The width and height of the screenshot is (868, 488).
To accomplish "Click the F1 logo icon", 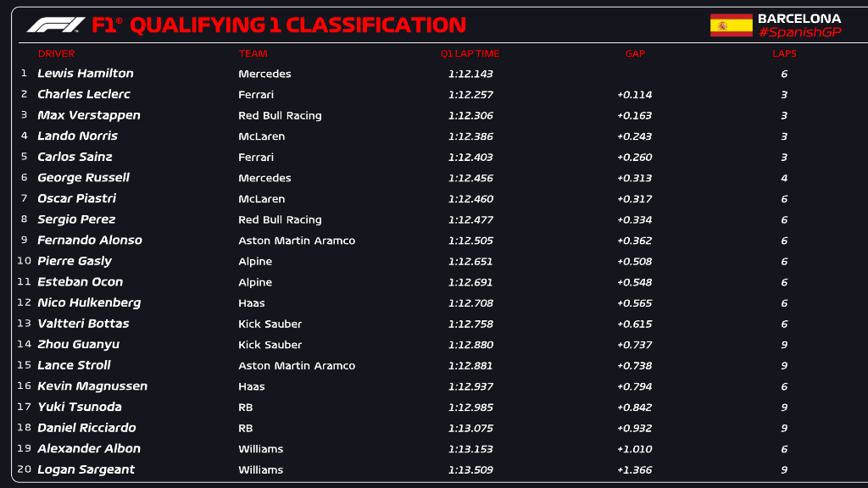I will click(55, 25).
